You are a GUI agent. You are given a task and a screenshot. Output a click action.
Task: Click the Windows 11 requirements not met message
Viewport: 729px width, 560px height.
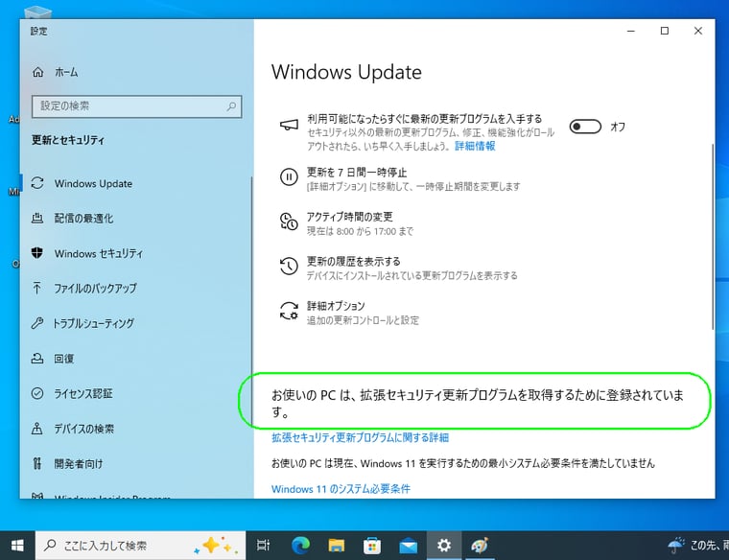463,463
